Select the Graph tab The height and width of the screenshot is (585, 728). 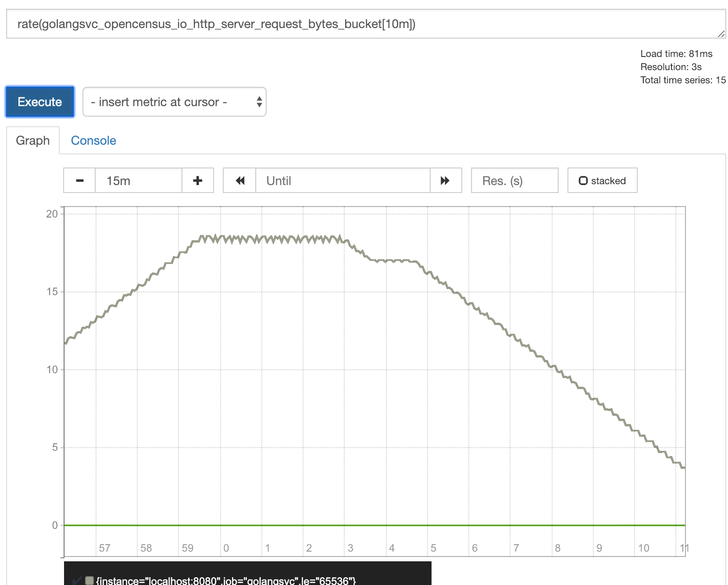33,141
